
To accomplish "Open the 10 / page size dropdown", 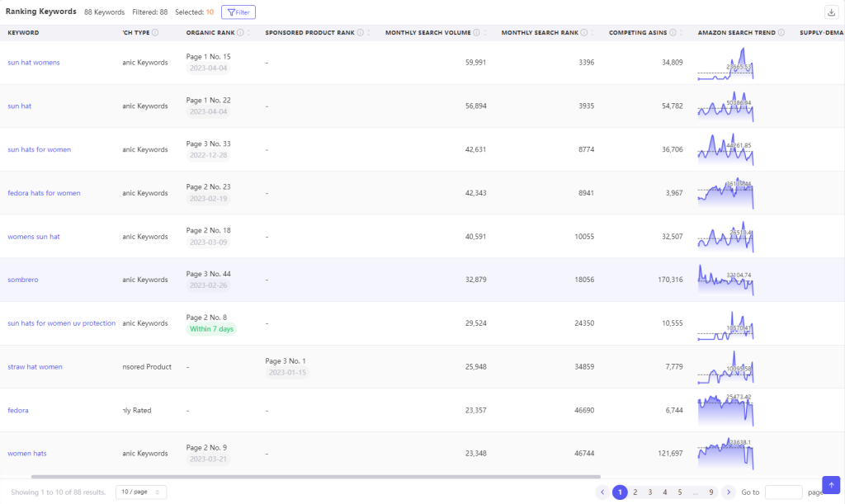I will 140,492.
